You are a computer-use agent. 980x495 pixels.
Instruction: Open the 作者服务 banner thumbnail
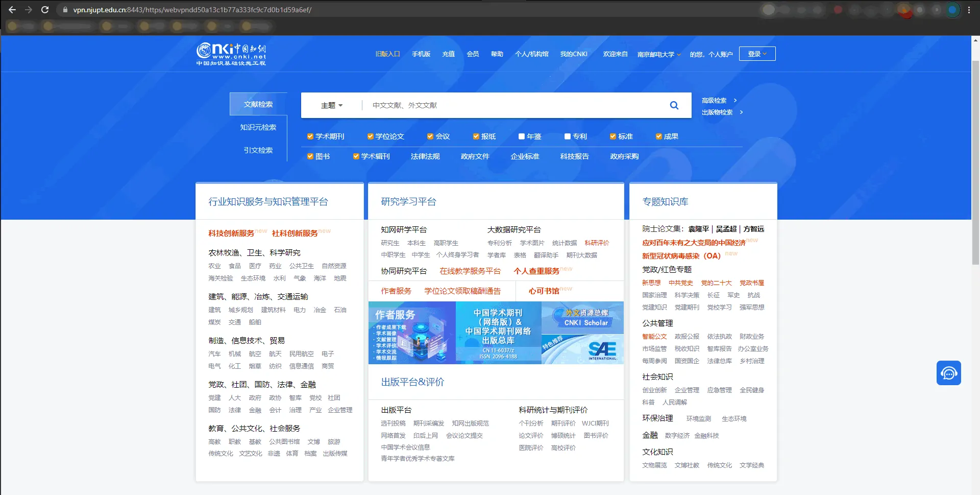[x=412, y=333]
